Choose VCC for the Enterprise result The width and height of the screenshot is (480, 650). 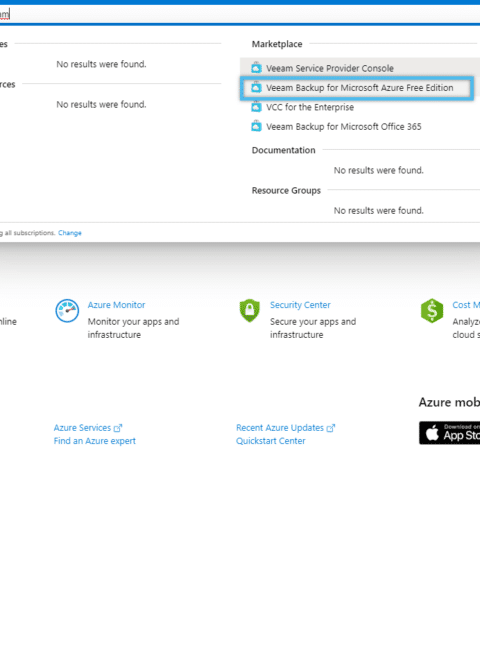310,107
